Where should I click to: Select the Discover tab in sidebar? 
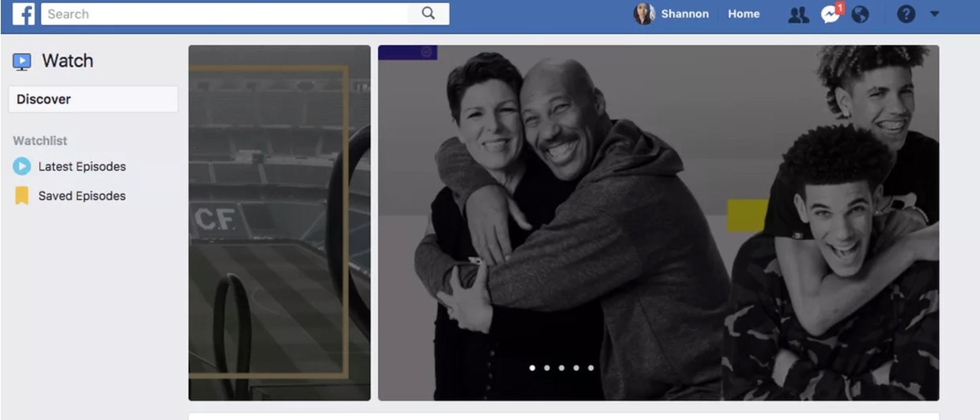93,99
